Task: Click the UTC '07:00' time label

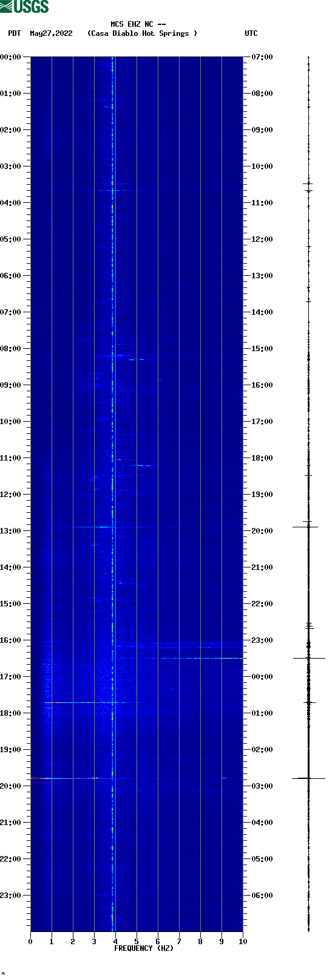Action: click(262, 57)
